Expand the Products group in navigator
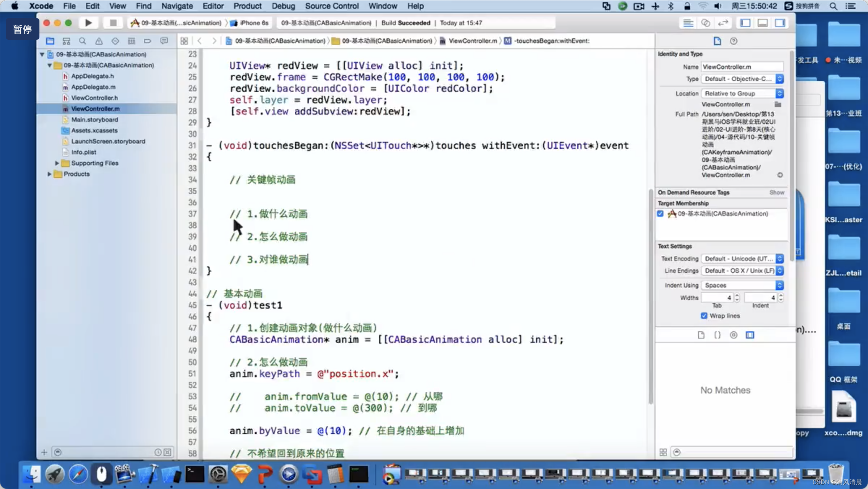The image size is (868, 489). click(x=50, y=174)
